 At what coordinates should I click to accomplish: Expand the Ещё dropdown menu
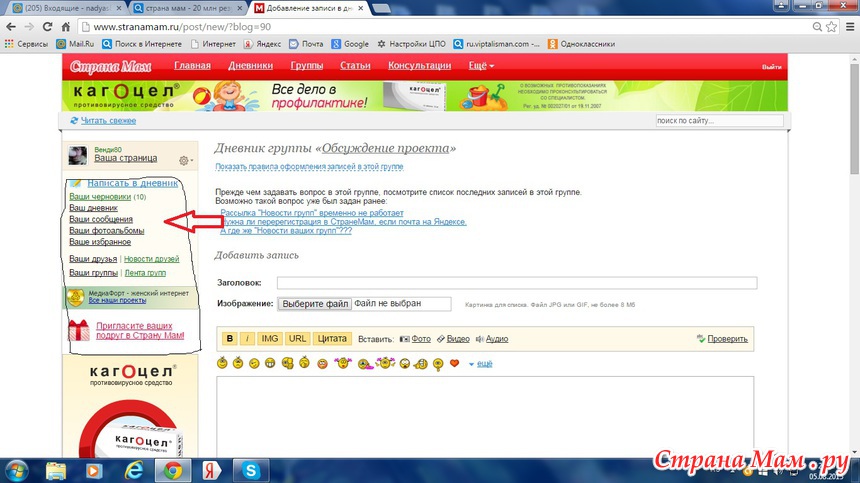pyautogui.click(x=481, y=66)
